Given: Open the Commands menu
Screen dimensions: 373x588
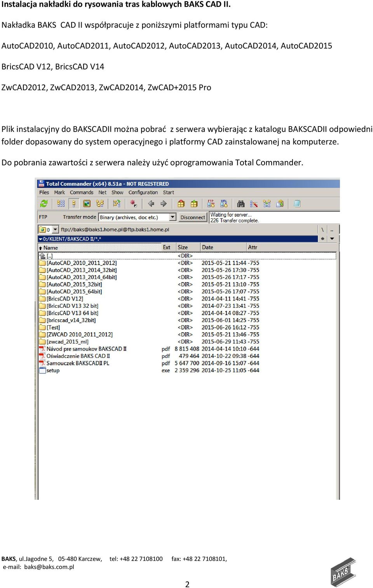Looking at the screenshot, I should [82, 192].
